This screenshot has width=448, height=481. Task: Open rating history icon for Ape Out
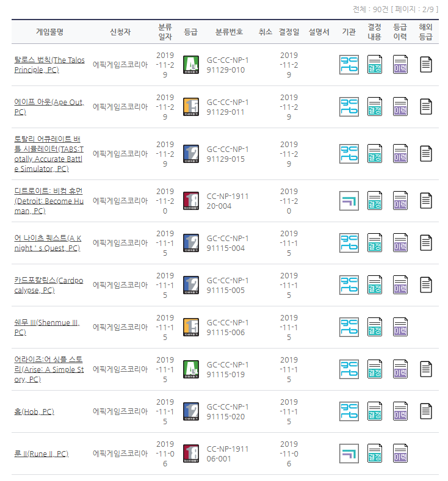coord(400,107)
